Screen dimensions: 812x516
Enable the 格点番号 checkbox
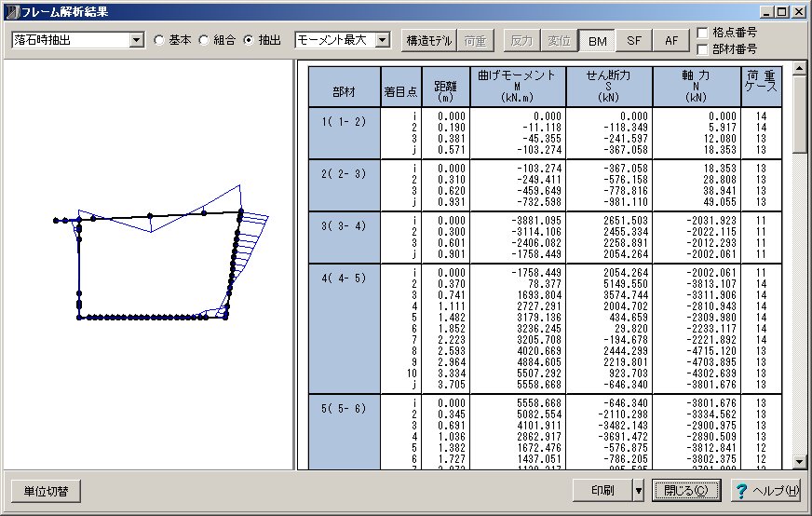(702, 33)
